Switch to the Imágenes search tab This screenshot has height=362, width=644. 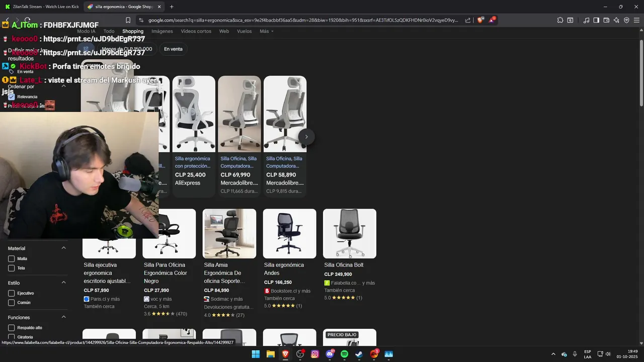(162, 31)
